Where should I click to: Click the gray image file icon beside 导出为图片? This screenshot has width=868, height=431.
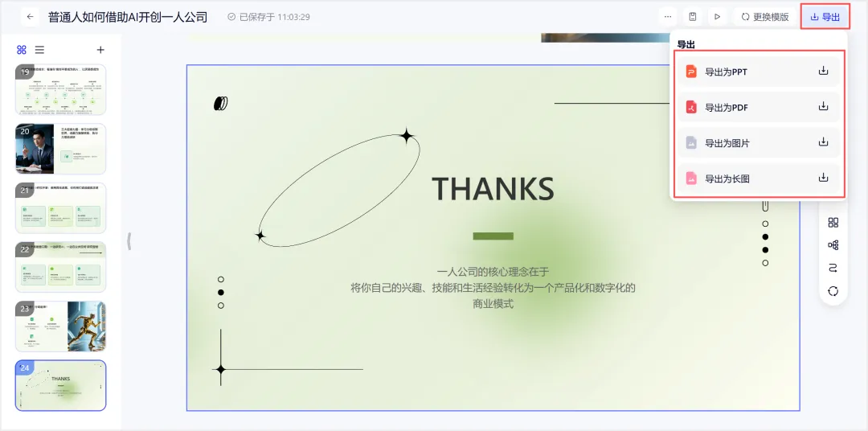coord(691,143)
